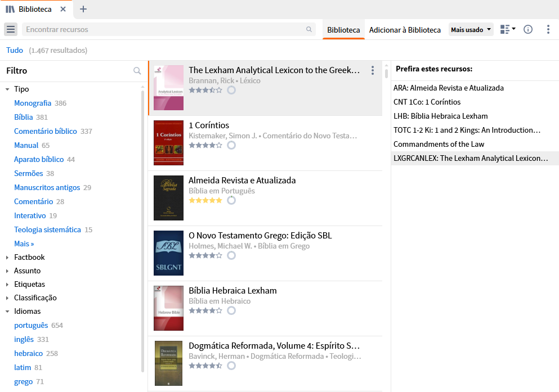Open the SBLGNT cover thumbnail
This screenshot has height=392, width=559.
(x=169, y=253)
